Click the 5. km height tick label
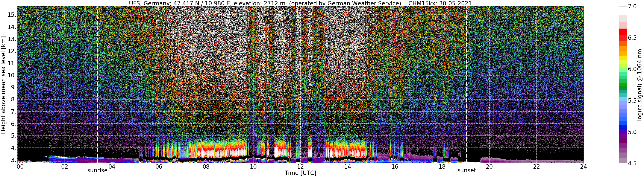This screenshot has width=644, height=177. (13, 136)
